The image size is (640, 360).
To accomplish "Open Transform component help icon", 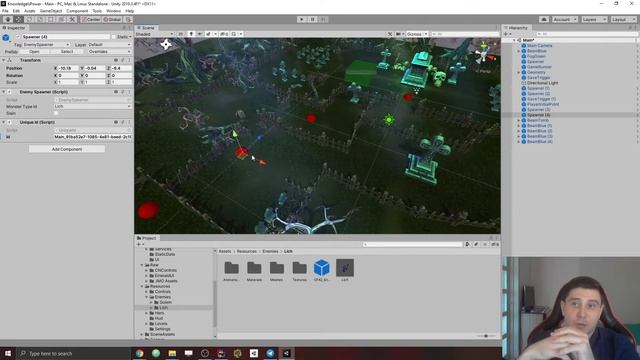I will pos(116,60).
